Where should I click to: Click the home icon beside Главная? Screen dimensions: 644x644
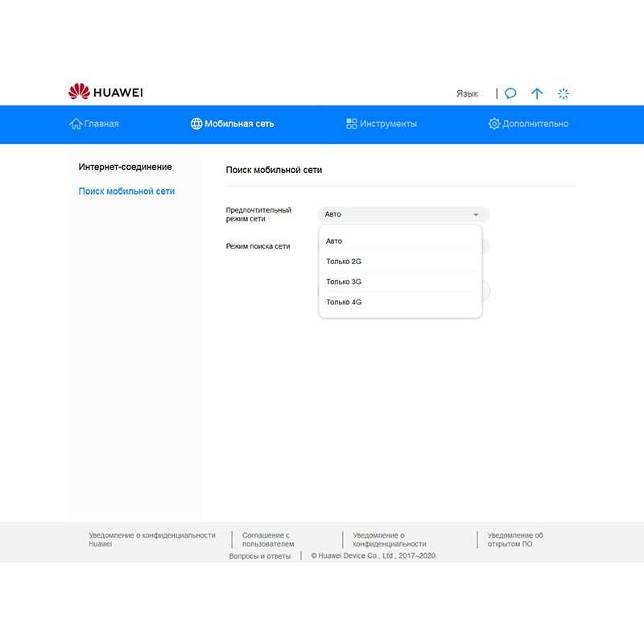pyautogui.click(x=76, y=124)
